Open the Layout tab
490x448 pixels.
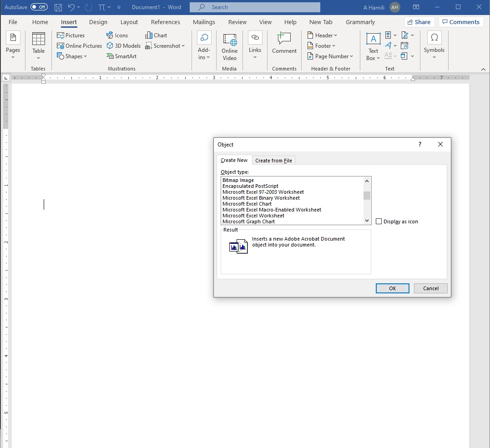129,22
